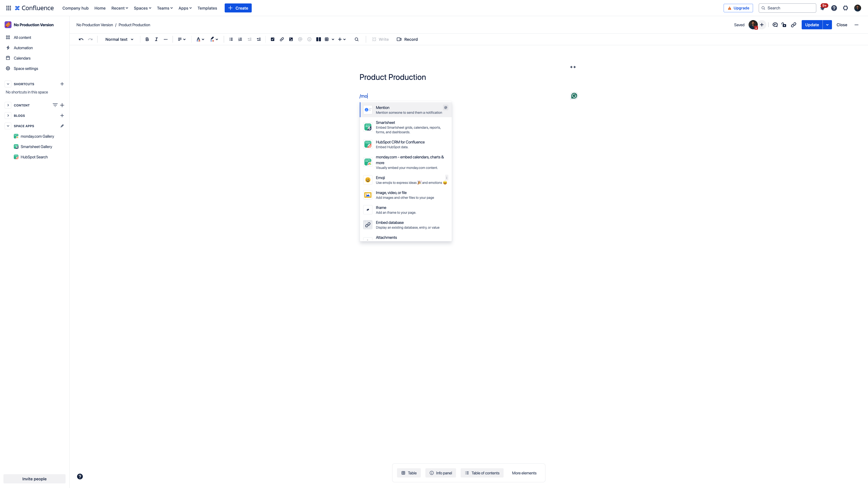868x488 pixels.
Task: Click the Grammarly icon in editor
Action: coord(574,96)
